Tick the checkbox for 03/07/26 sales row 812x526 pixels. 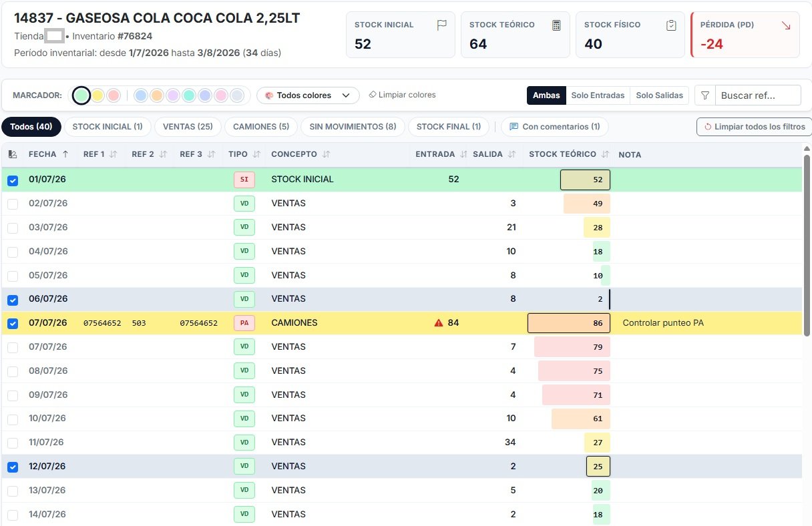pos(13,228)
